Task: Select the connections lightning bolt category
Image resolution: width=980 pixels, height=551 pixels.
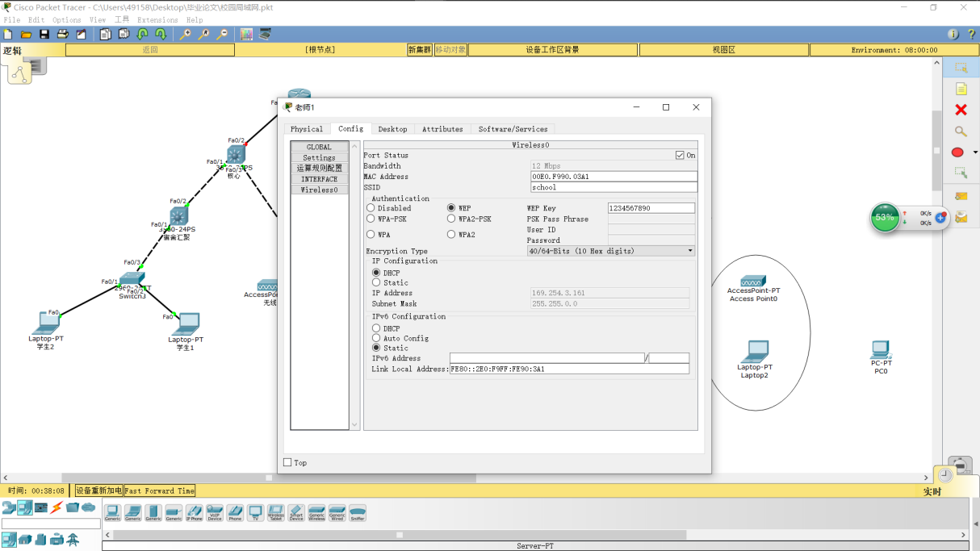Action: [x=57, y=507]
